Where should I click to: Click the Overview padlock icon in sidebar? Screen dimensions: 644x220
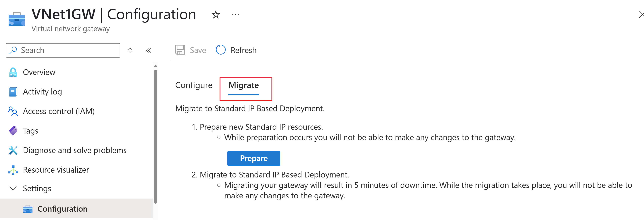click(x=13, y=72)
